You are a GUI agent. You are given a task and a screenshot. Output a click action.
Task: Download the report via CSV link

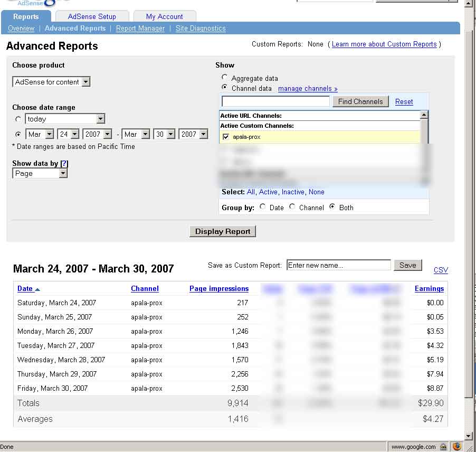[441, 270]
